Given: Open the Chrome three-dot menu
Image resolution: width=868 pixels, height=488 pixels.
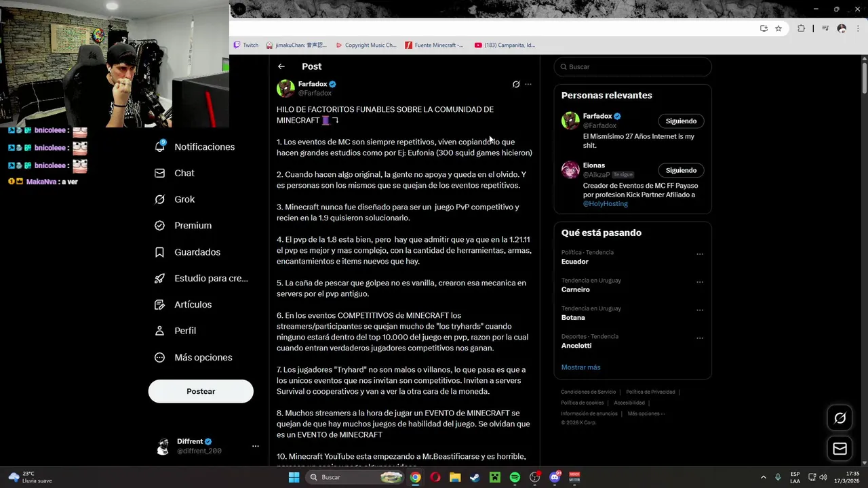Looking at the screenshot, I should point(856,28).
